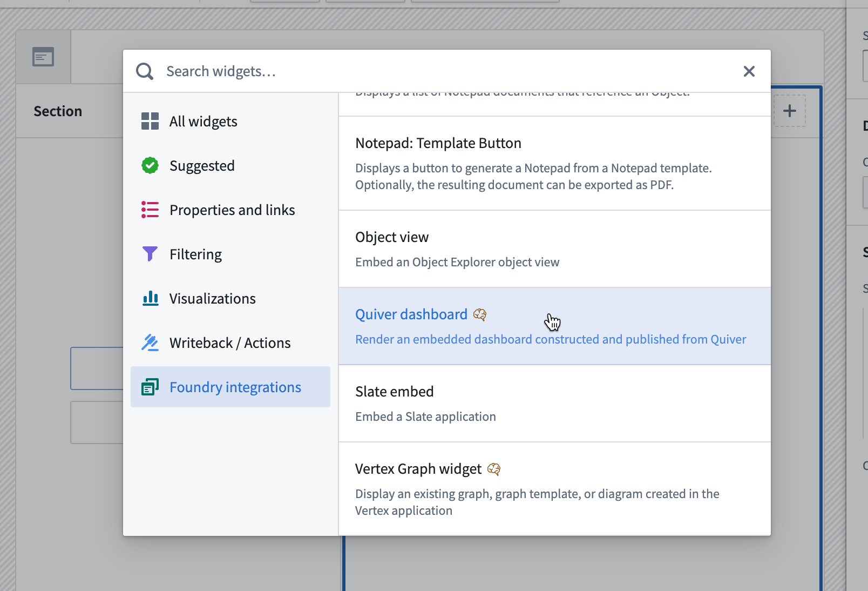The height and width of the screenshot is (591, 868).
Task: Click the search magnifier icon
Action: [x=145, y=71]
